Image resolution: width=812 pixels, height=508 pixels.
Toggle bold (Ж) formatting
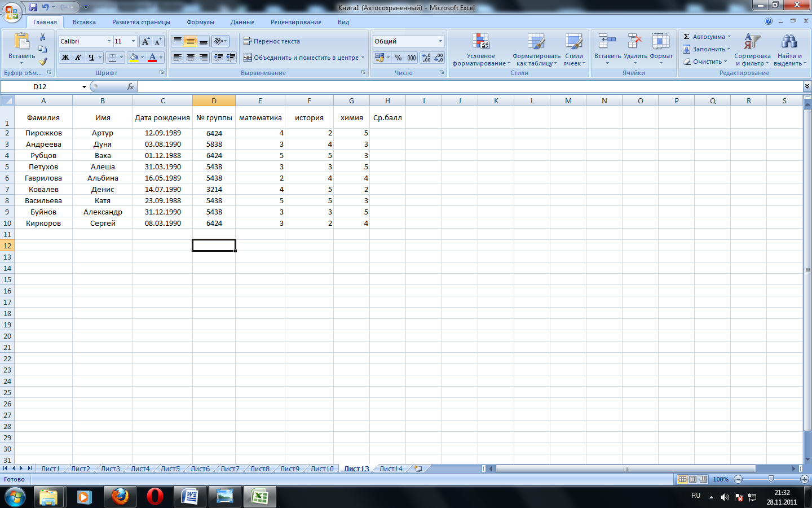[65, 58]
